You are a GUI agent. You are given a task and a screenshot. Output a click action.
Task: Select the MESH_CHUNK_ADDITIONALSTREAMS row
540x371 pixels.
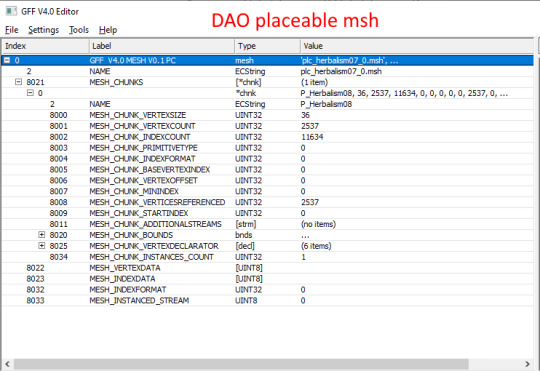coord(268,224)
